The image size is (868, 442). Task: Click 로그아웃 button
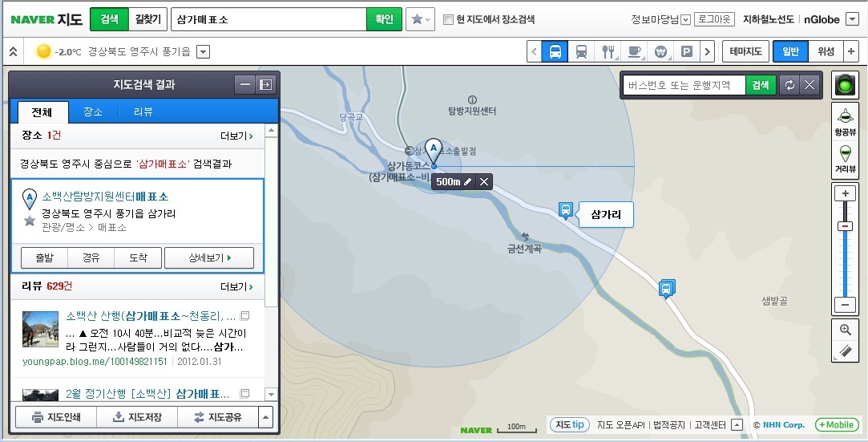(714, 19)
